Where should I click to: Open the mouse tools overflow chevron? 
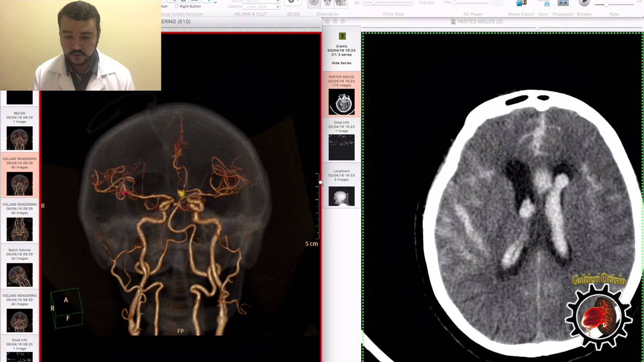tap(215, 3)
